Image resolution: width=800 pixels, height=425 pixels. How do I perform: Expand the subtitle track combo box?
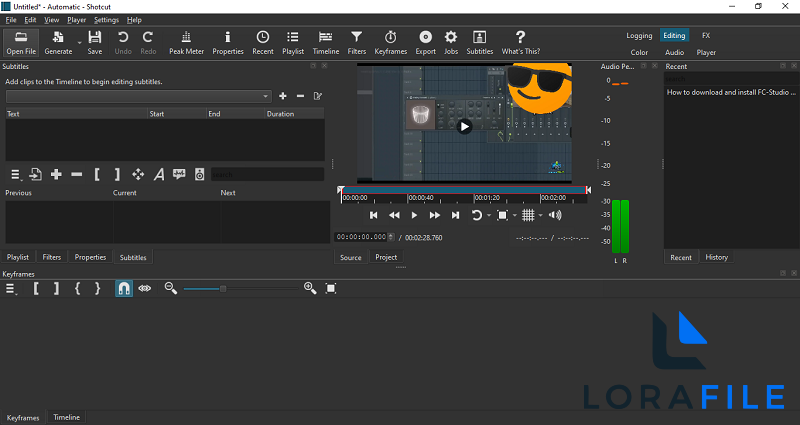click(x=139, y=96)
